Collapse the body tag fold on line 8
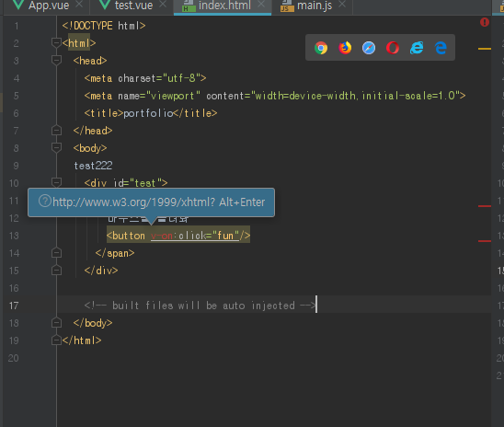Screen dimensions: 504x427 (56, 147)
